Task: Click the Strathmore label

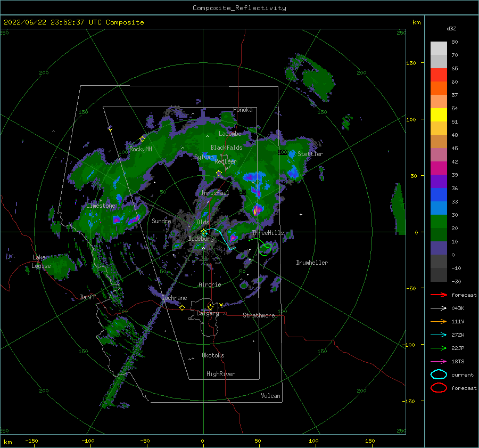Action: click(x=259, y=315)
